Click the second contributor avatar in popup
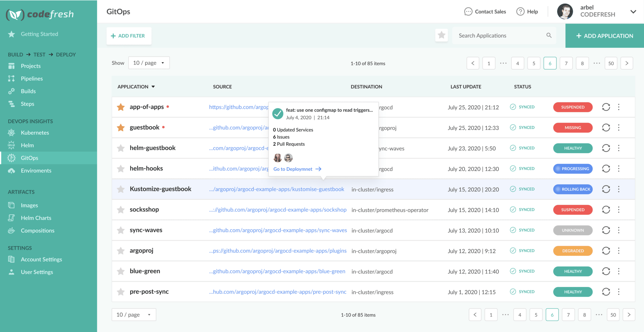 (x=288, y=158)
